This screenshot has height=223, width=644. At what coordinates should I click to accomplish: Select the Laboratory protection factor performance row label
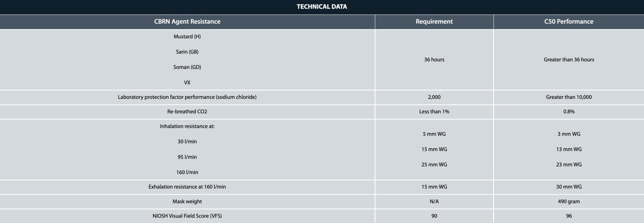(187, 97)
